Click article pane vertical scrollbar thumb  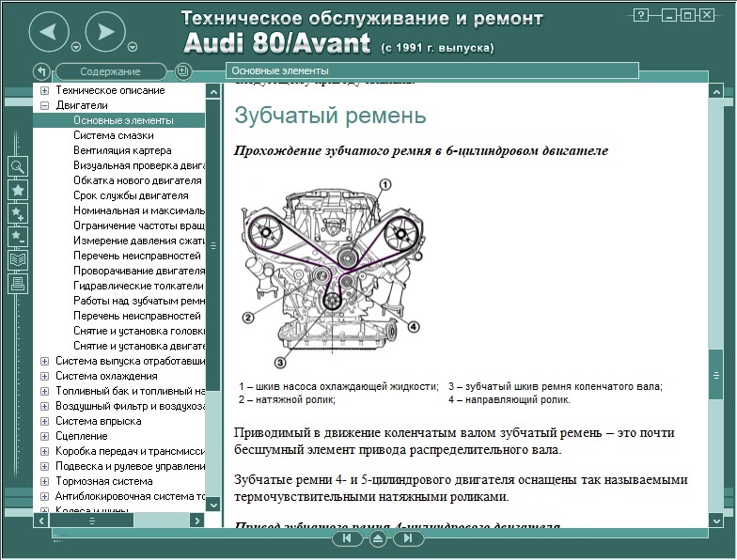coord(716,375)
